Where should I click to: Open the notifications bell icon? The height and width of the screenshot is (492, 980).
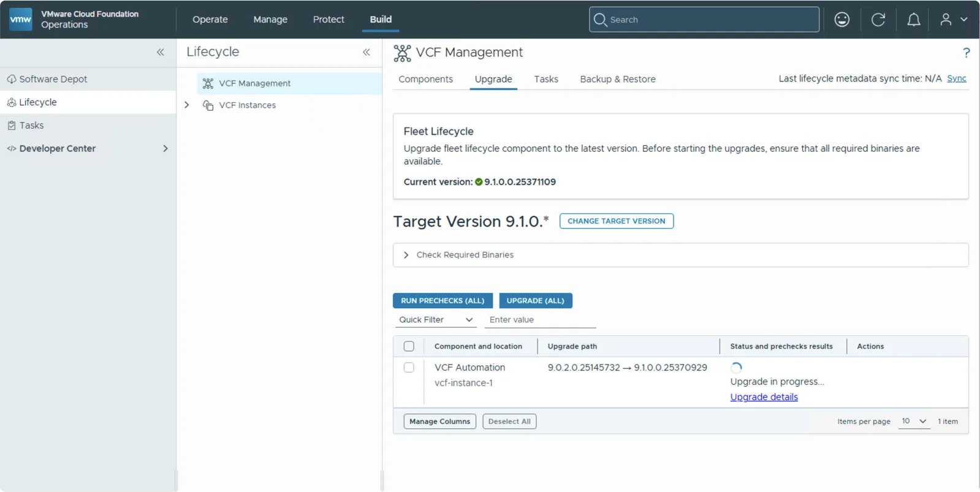coord(914,20)
